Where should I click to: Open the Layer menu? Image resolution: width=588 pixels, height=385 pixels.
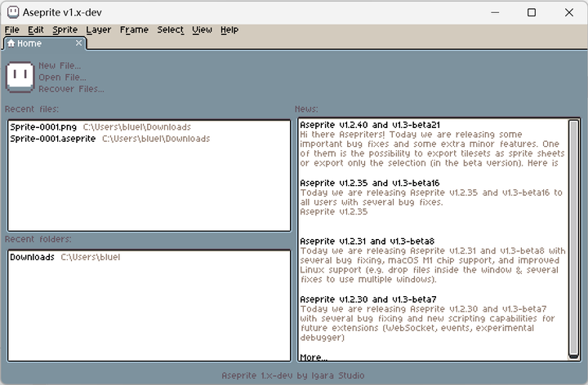(x=98, y=29)
